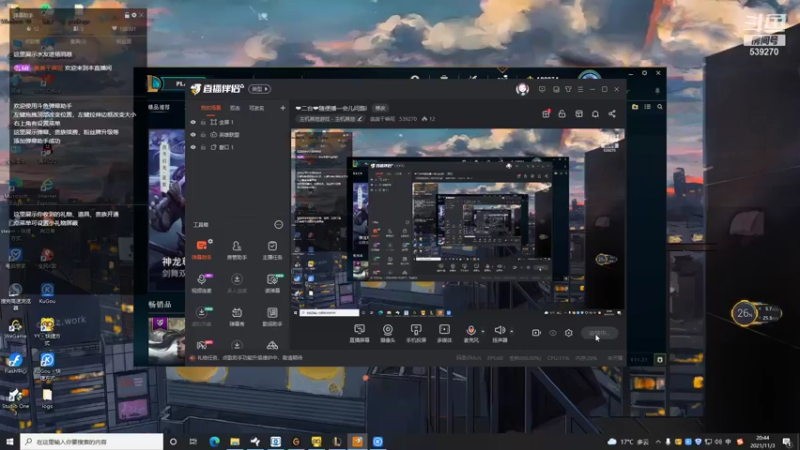Image resolution: width=800 pixels, height=450 pixels.
Task: Expand the microphone options arrow
Action: pos(483,331)
